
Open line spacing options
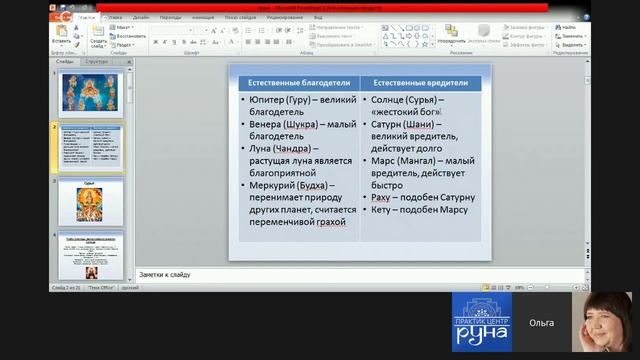click(x=300, y=31)
